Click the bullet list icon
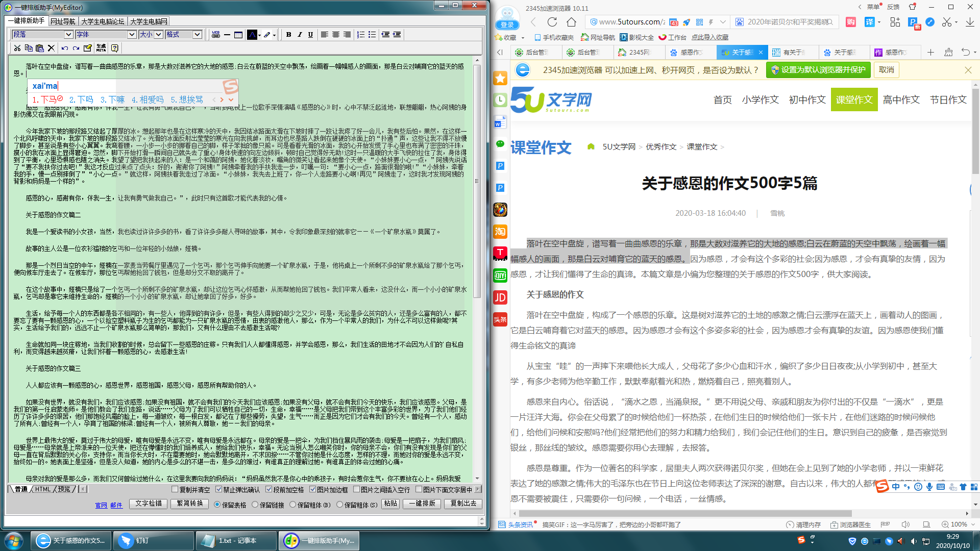 (x=373, y=35)
